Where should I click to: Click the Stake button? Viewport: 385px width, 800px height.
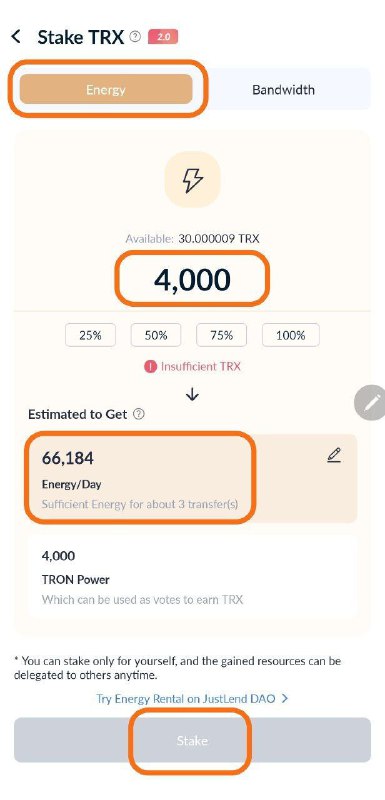(x=192, y=740)
